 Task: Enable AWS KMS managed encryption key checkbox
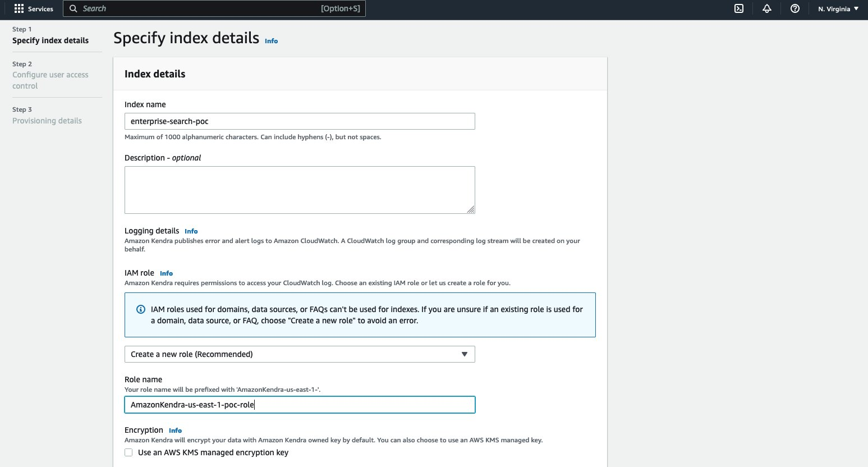(128, 452)
